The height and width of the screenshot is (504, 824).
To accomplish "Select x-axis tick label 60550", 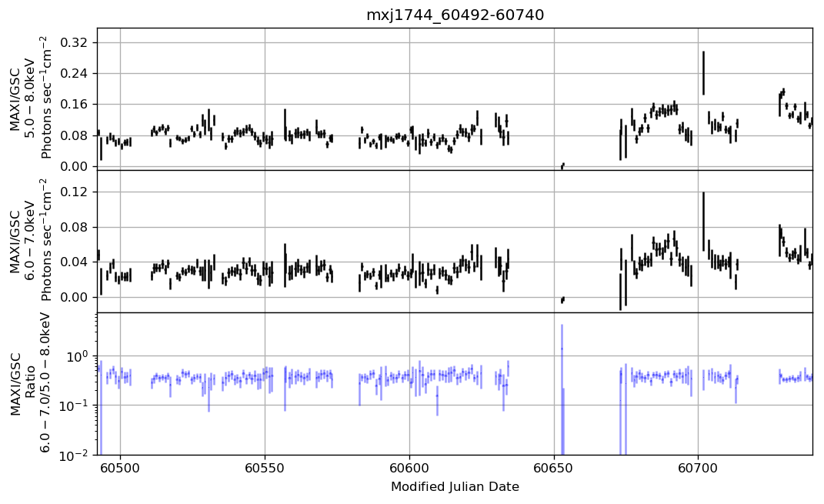I will 265,469.
